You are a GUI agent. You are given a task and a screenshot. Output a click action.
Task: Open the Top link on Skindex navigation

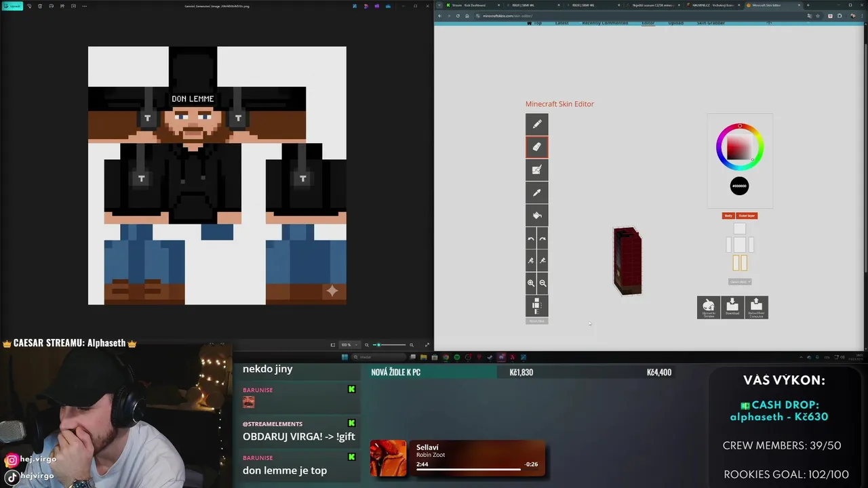click(x=535, y=23)
